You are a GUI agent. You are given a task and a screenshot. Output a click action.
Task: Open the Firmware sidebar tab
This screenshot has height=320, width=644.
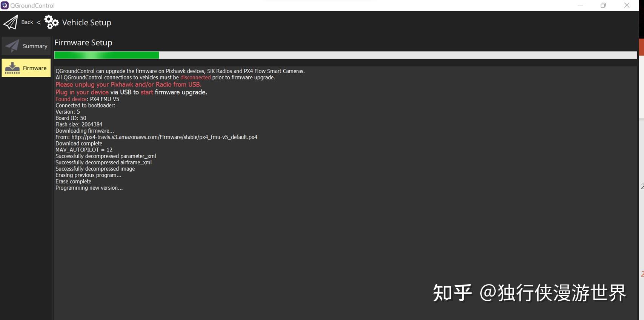tap(26, 68)
